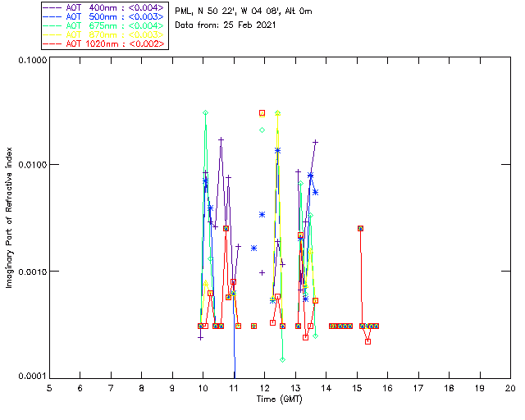Click x-axis tick label 14
The image size is (525, 420).
(326, 388)
